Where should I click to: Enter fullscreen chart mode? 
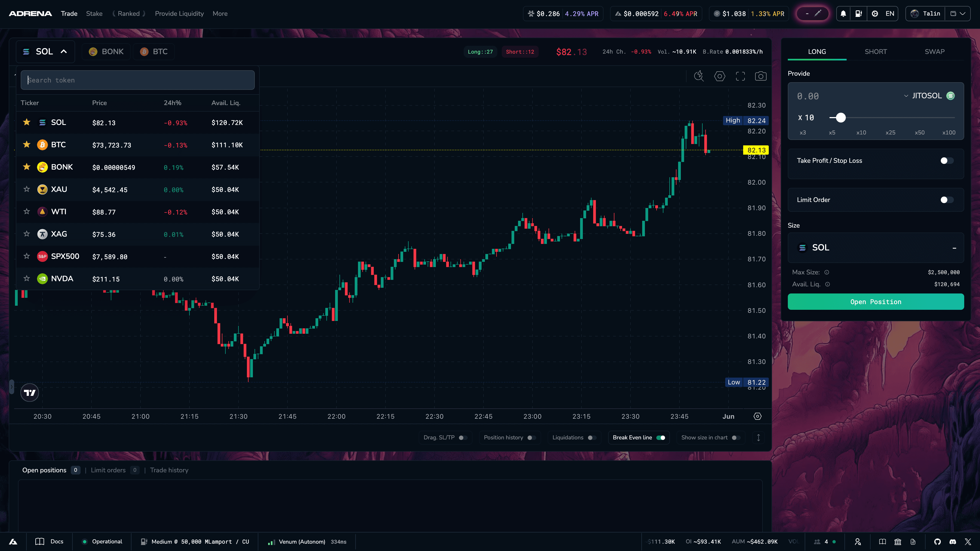740,76
